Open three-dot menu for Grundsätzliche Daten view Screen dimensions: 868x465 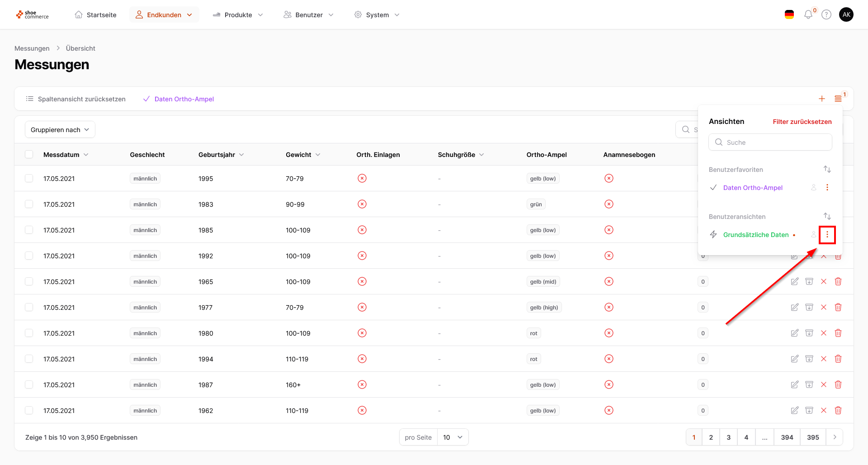pyautogui.click(x=827, y=235)
